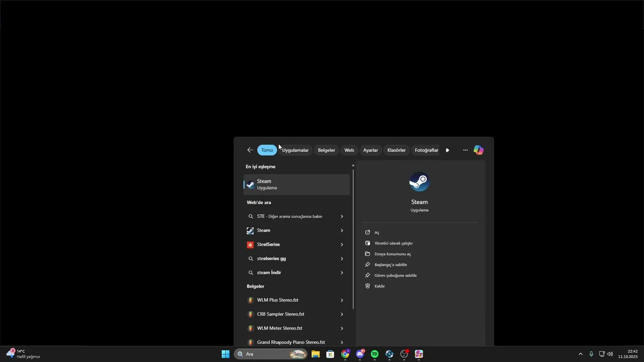This screenshot has height=362, width=644.
Task: Open the weather widget showing 14°C
Action: click(x=23, y=354)
